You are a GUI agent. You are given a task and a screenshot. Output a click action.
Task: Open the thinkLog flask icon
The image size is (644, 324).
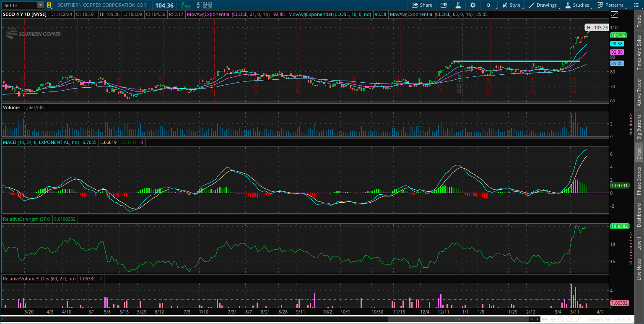[458, 5]
